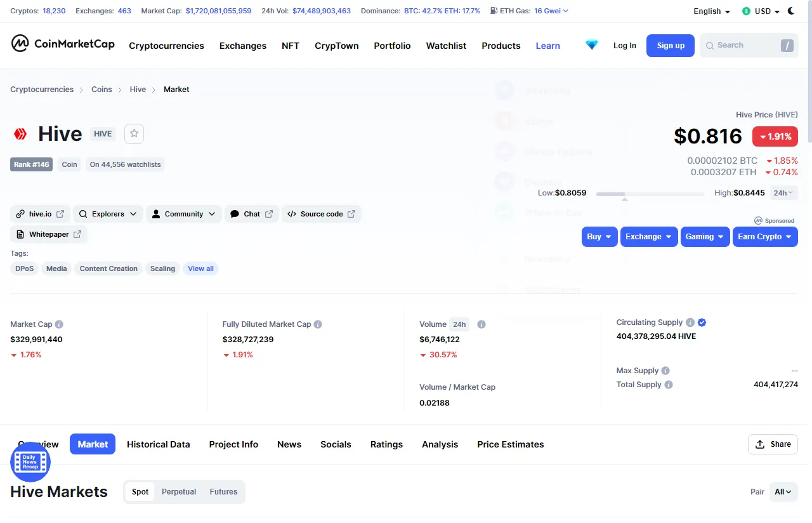Image resolution: width=812 pixels, height=523 pixels.
Task: Click the Hive red logo icon
Action: 20,134
